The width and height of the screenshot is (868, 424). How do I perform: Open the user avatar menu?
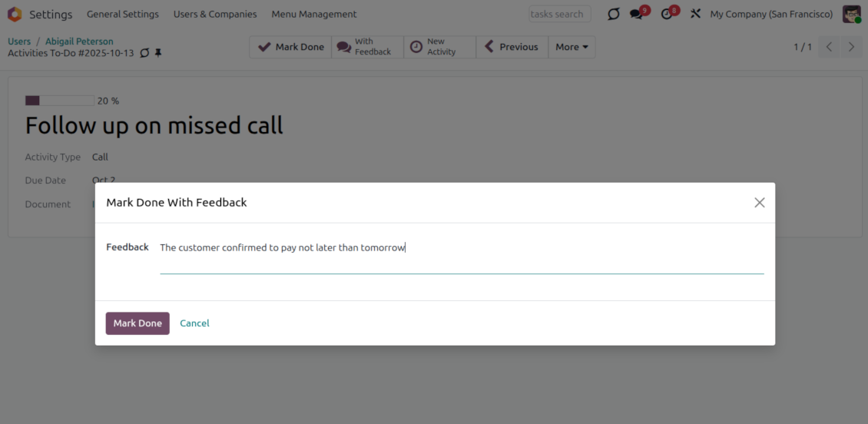[851, 14]
